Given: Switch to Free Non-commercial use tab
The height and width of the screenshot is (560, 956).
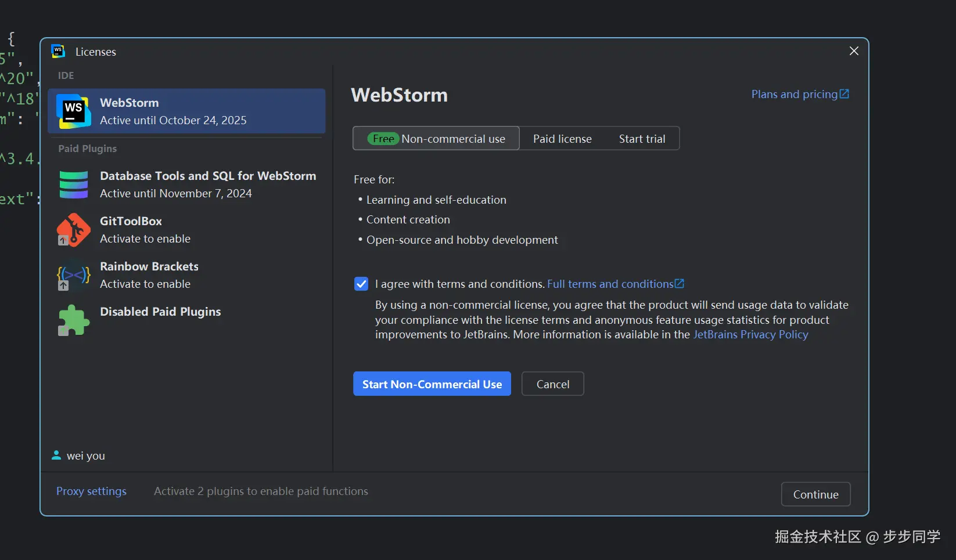Looking at the screenshot, I should click(436, 139).
